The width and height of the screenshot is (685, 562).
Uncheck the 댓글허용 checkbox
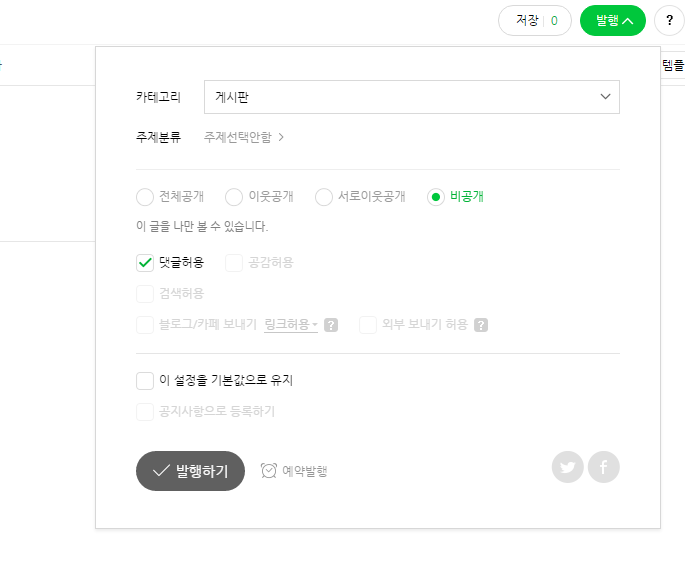(145, 263)
